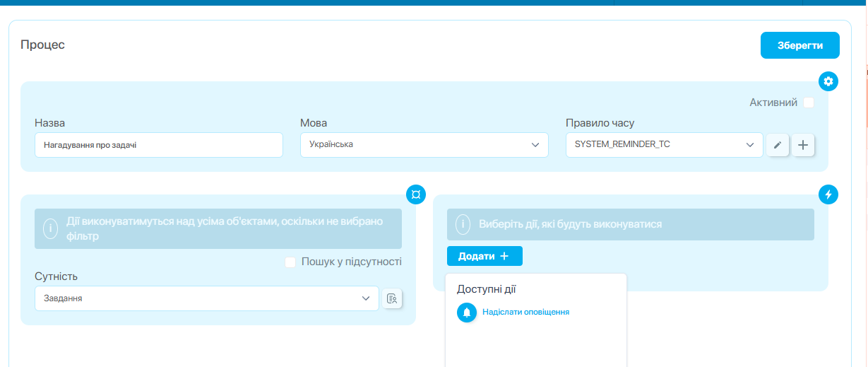This screenshot has height=367, width=868.
Task: Click the bell icon for Надіслати оповіщення
Action: [x=467, y=312]
